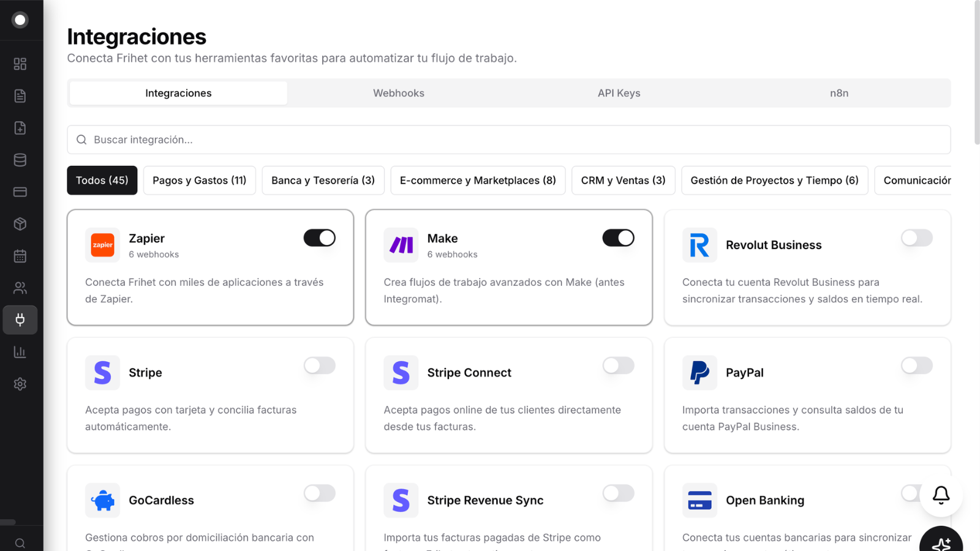Enable the GoCardless integration toggle
The width and height of the screenshot is (980, 551).
320,493
